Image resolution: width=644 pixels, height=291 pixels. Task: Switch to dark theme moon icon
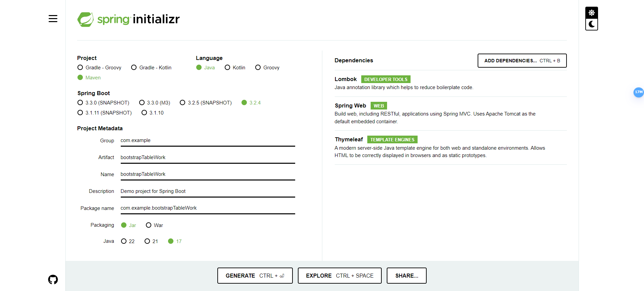(592, 24)
